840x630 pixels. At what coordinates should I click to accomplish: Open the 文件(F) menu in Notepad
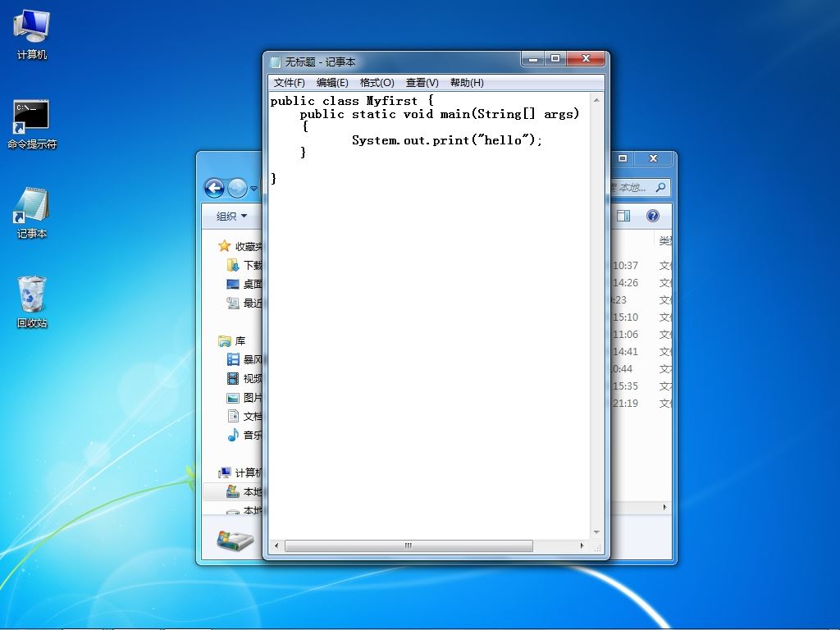pos(289,83)
